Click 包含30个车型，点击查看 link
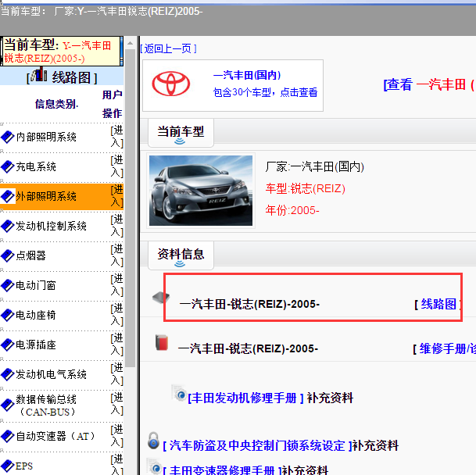 coord(265,92)
